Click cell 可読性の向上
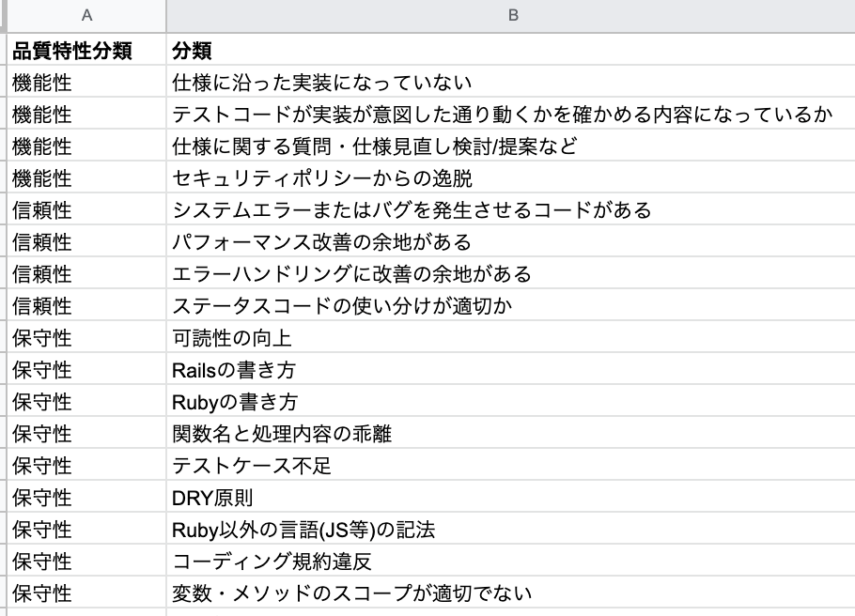855x616 pixels. 511,337
